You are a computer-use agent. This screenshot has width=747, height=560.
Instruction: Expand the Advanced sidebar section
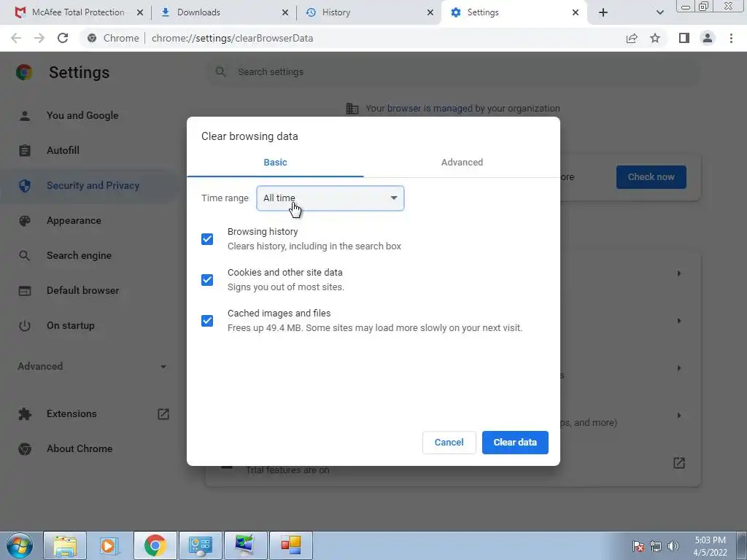(92, 366)
